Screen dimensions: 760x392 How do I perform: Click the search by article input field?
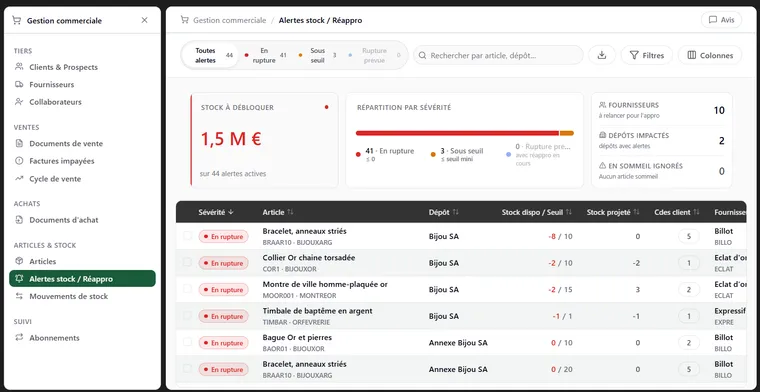pos(498,55)
